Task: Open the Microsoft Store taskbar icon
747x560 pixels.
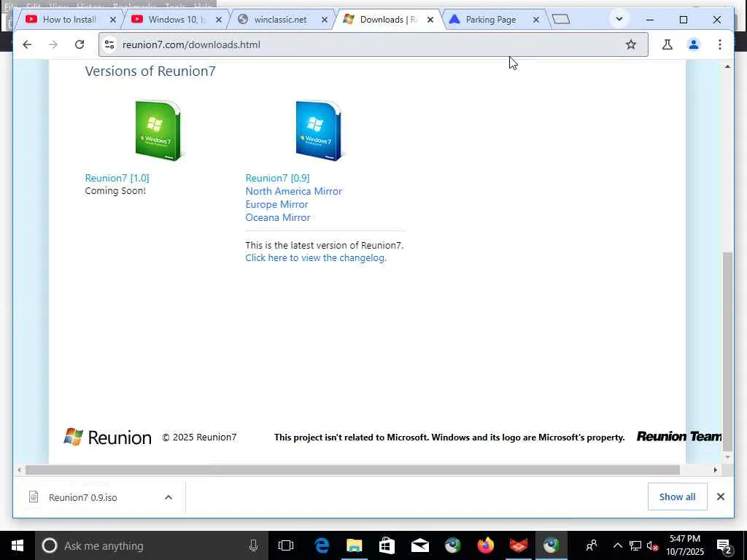Action: 387,545
